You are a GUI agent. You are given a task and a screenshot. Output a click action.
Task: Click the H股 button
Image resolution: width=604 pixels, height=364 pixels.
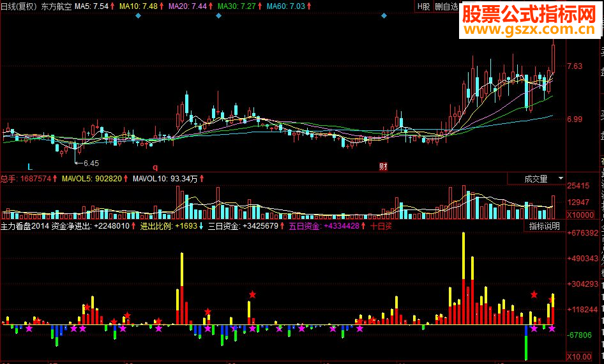pos(423,6)
